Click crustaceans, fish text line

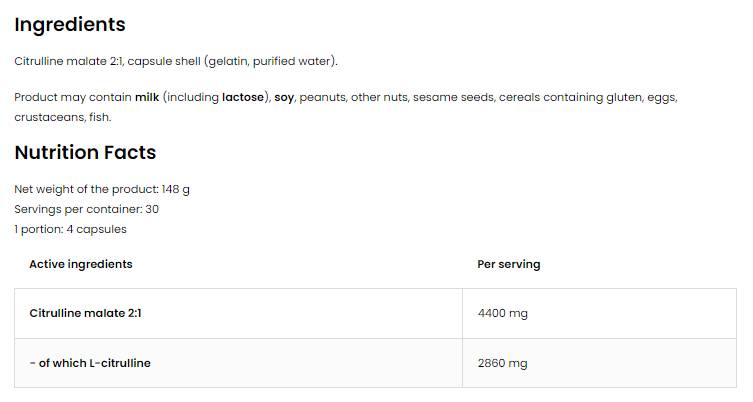point(62,117)
